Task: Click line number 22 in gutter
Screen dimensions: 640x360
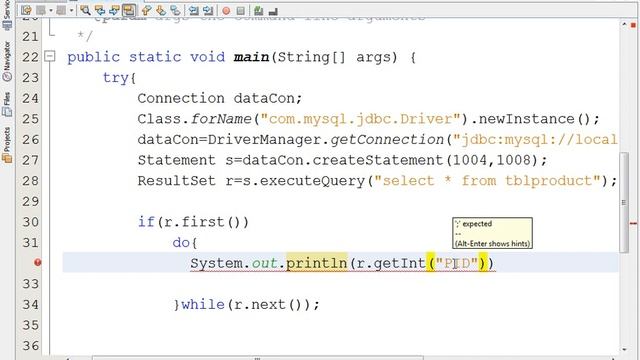Action: tap(31, 57)
